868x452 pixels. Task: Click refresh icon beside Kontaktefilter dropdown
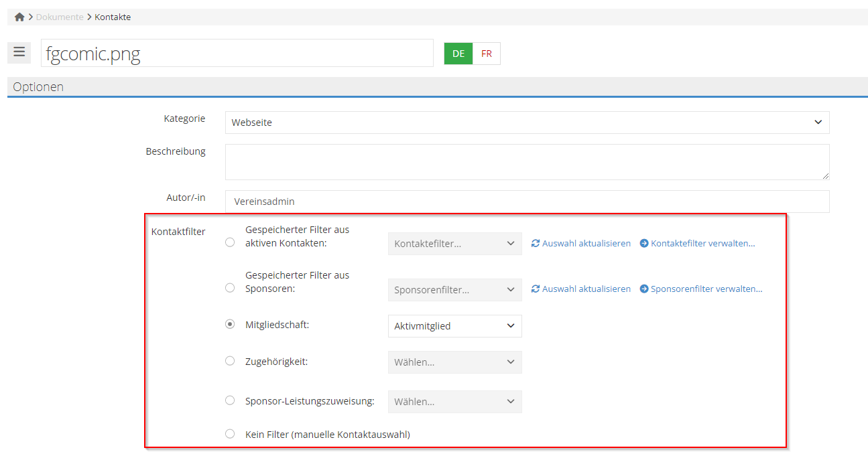(x=536, y=244)
